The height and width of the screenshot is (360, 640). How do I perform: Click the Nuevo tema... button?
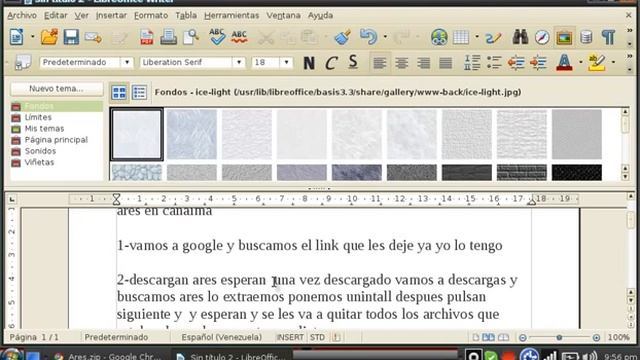click(56, 89)
